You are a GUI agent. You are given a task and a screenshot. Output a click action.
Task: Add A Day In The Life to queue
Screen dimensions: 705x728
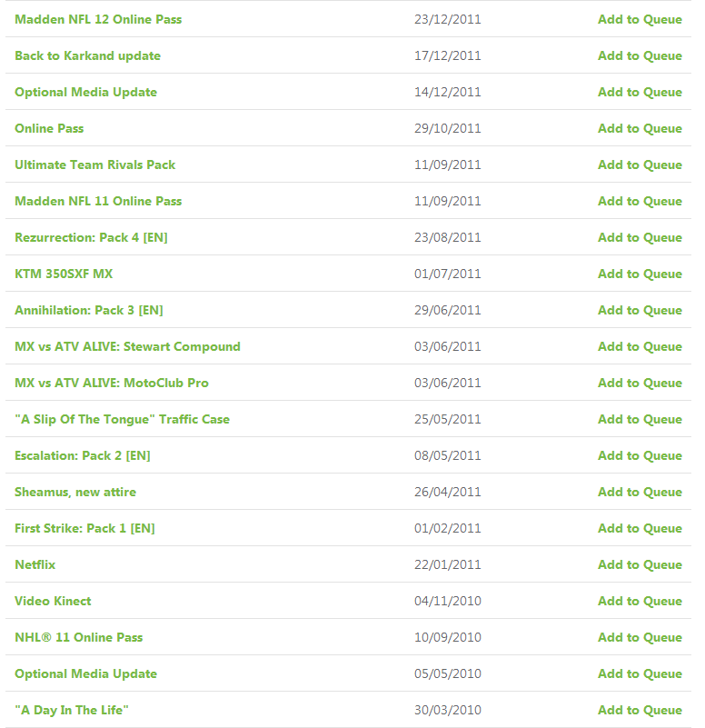click(x=640, y=711)
